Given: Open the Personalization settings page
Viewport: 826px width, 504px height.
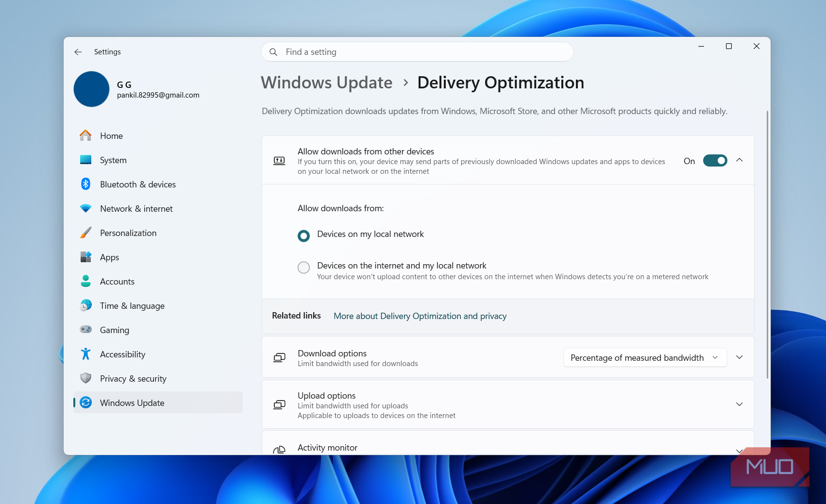Looking at the screenshot, I should [158, 233].
